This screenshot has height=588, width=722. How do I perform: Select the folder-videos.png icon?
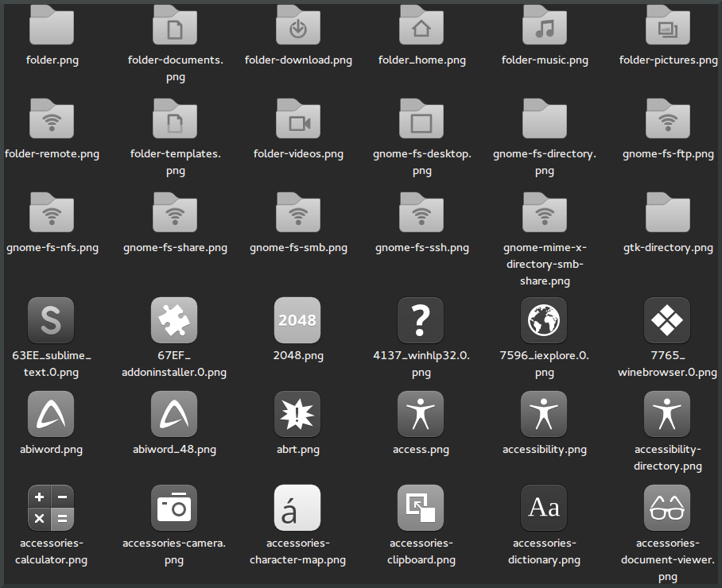click(x=298, y=118)
